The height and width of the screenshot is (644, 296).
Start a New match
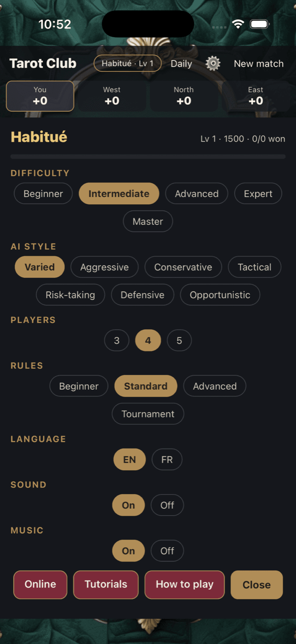(x=259, y=63)
